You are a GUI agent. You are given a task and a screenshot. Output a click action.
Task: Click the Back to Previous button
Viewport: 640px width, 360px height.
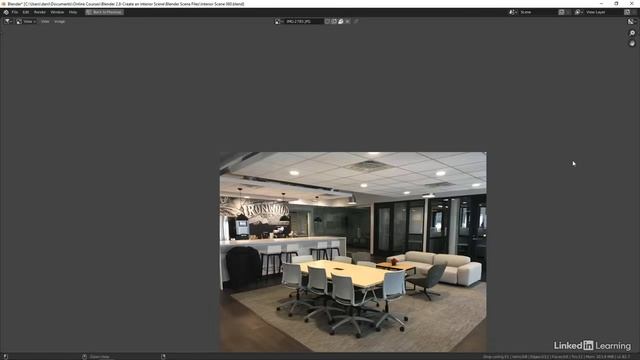coord(104,12)
